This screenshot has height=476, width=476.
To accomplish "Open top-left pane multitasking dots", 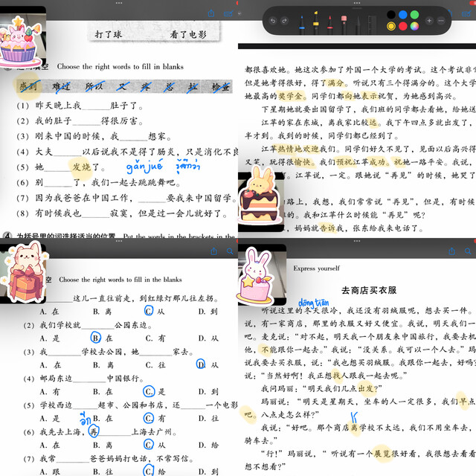I will [x=119, y=3].
